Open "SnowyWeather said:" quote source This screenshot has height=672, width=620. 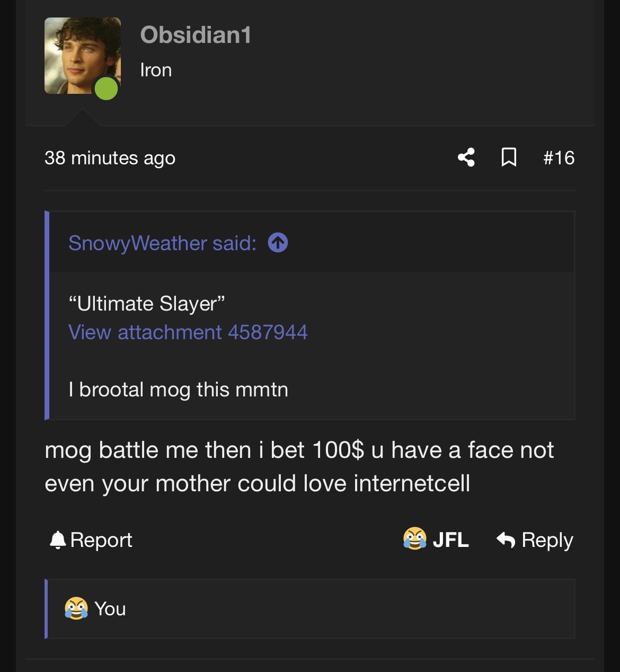(162, 243)
